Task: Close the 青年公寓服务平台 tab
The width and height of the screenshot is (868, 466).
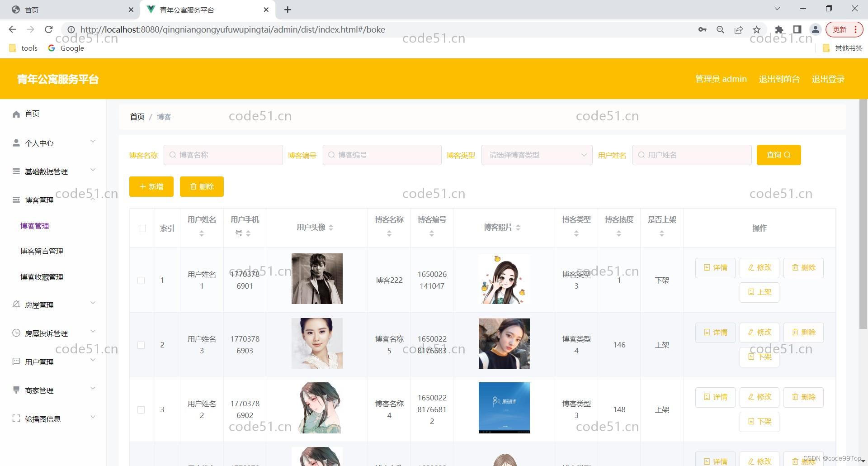Action: [266, 10]
